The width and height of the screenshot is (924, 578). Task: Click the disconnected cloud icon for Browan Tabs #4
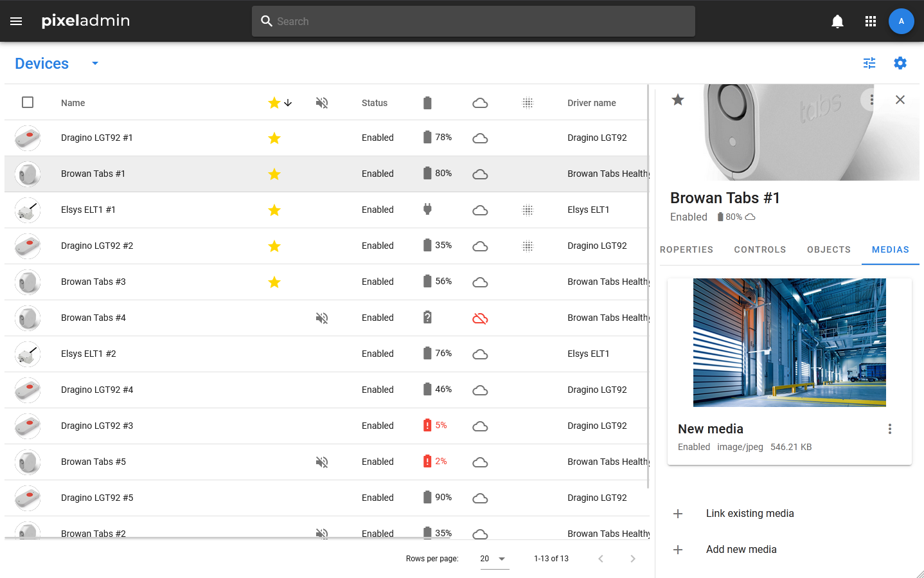pyautogui.click(x=480, y=318)
